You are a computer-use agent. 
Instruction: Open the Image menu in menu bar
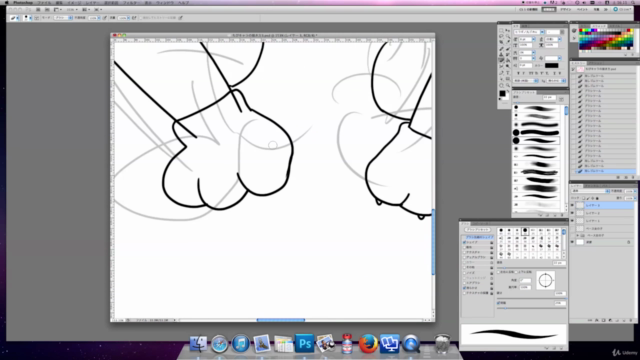74,3
